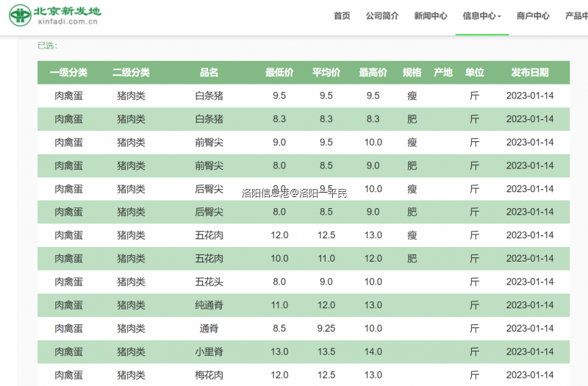
Task: Click the 肉禽蛋 category in the 五花头 row
Action: (x=68, y=282)
